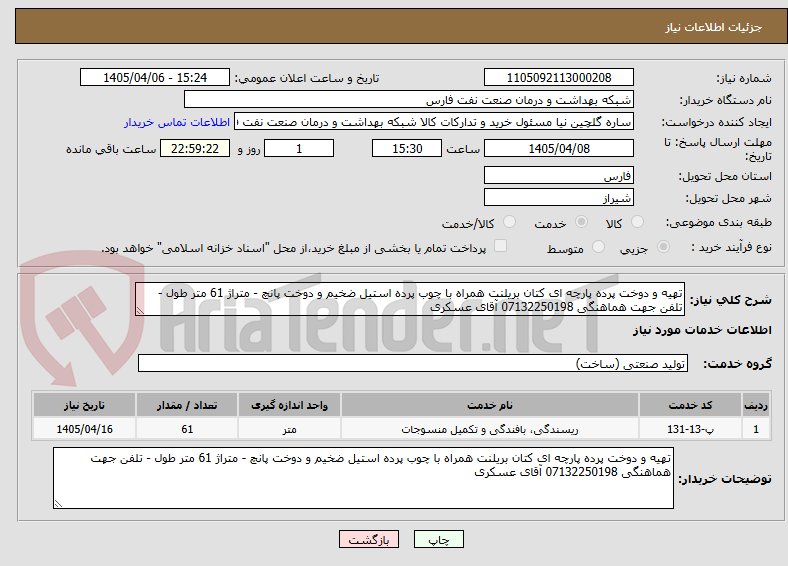Screen dimensions: 788x566
Task: Click the واحد اندازه گیری column header
Action: click(289, 405)
